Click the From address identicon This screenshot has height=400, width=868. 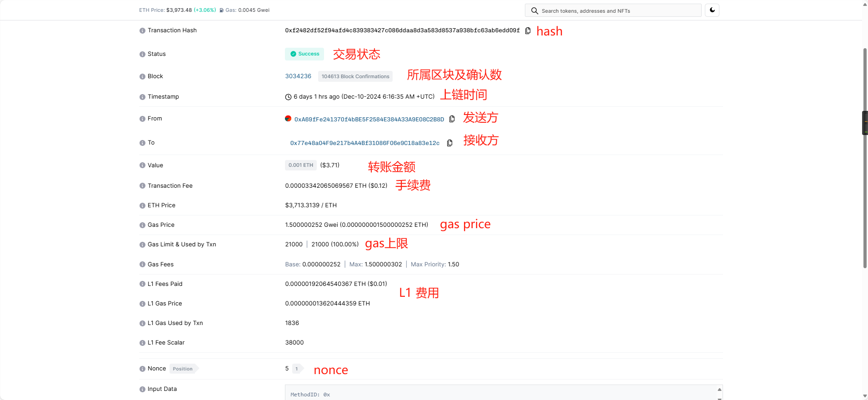(288, 119)
